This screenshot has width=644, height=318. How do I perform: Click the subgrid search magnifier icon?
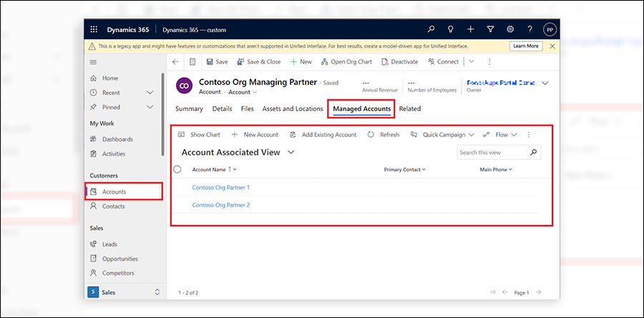tap(534, 153)
